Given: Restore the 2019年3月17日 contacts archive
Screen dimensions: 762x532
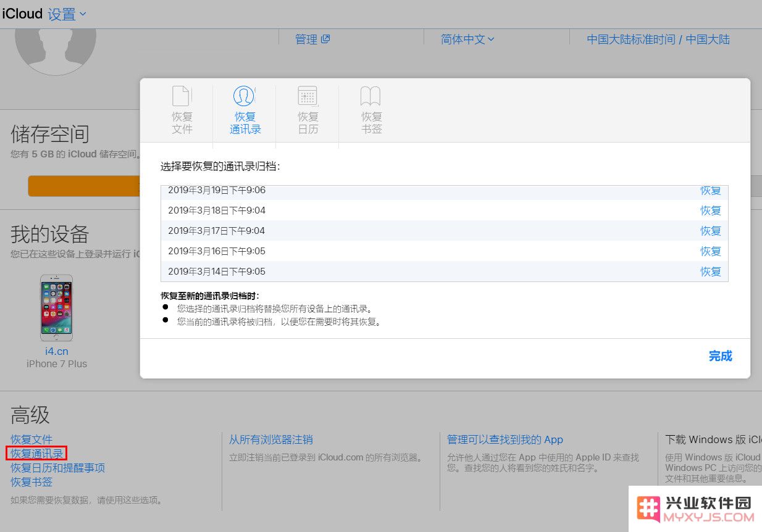Looking at the screenshot, I should [710, 231].
